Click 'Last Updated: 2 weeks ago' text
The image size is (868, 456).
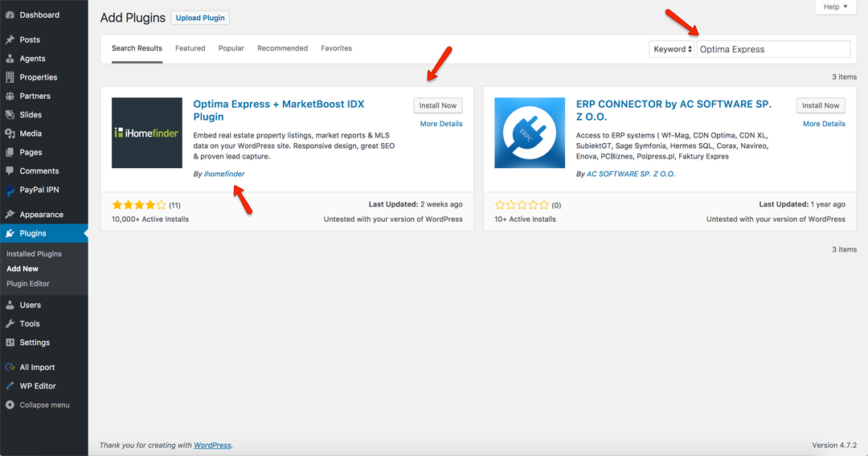tap(416, 204)
